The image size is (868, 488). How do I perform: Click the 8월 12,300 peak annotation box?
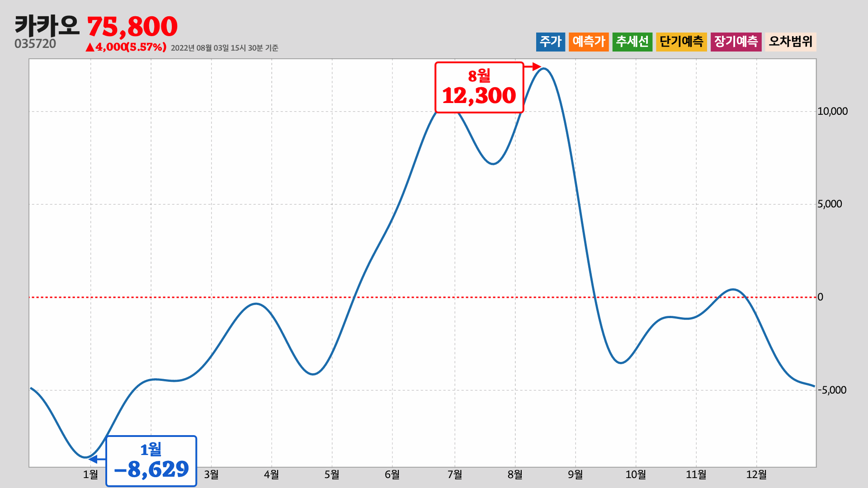479,87
